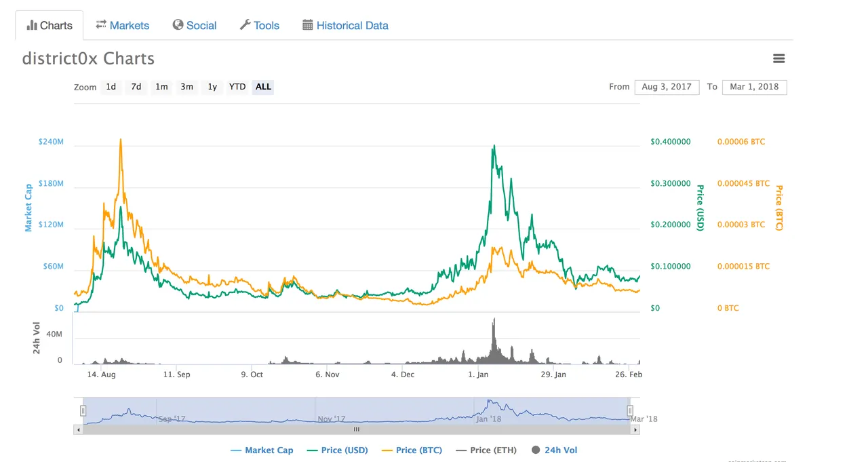
Task: Click the $0.100000 USD axis label
Action: (670, 267)
